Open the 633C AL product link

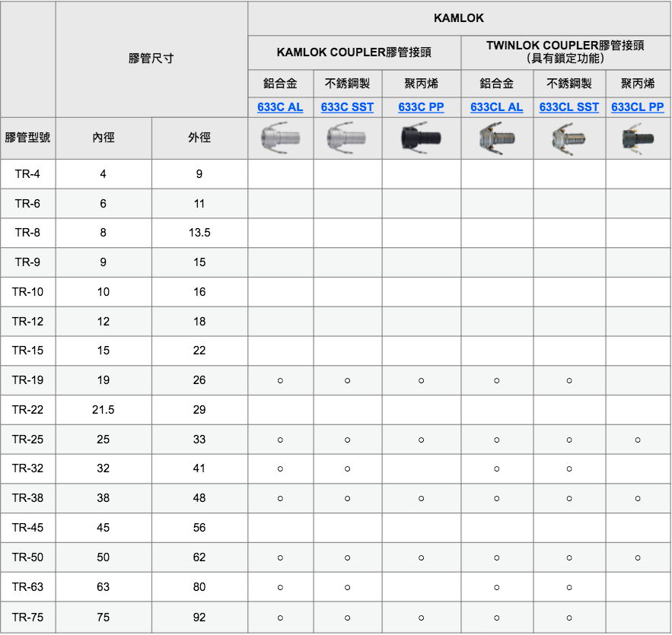(280, 107)
